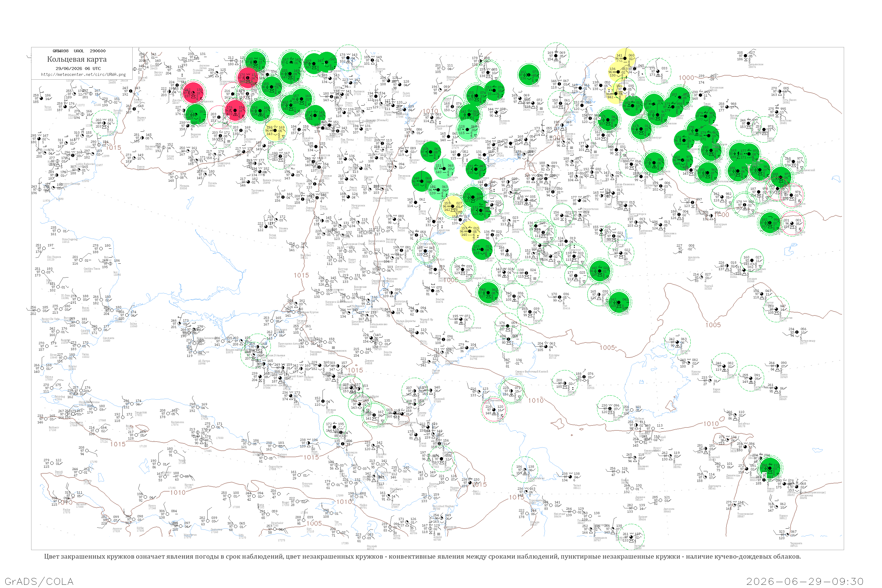Click station label "Бауска 26429"
This screenshot has width=882, height=588.
158,73
